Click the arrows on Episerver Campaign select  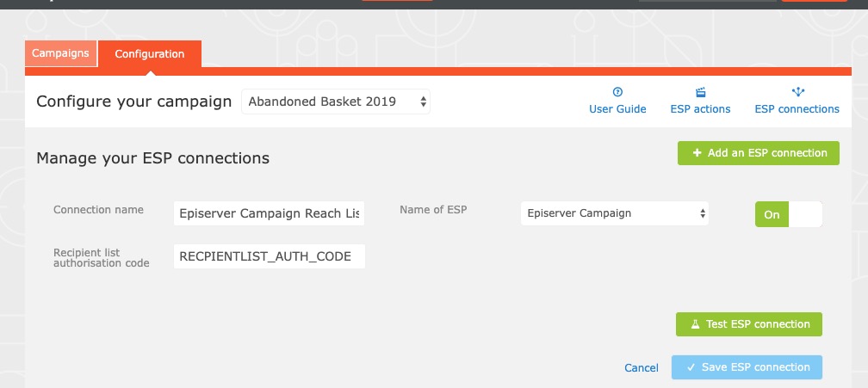[x=703, y=213]
